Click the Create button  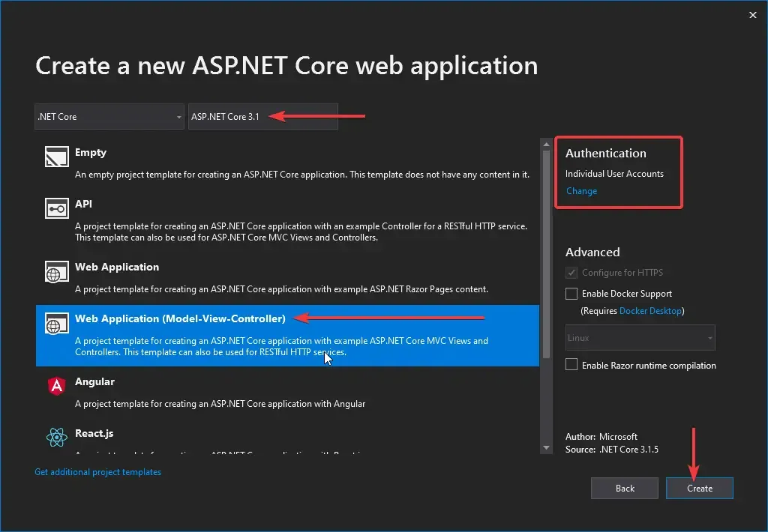click(699, 488)
